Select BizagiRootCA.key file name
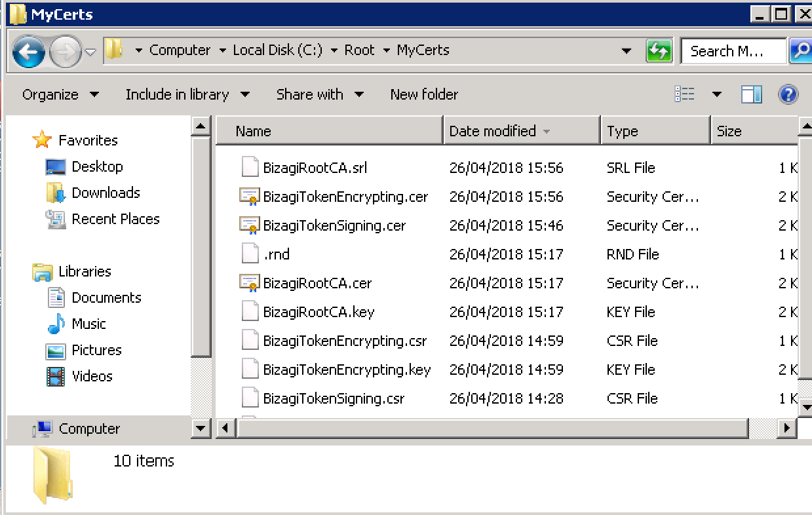 click(x=319, y=312)
